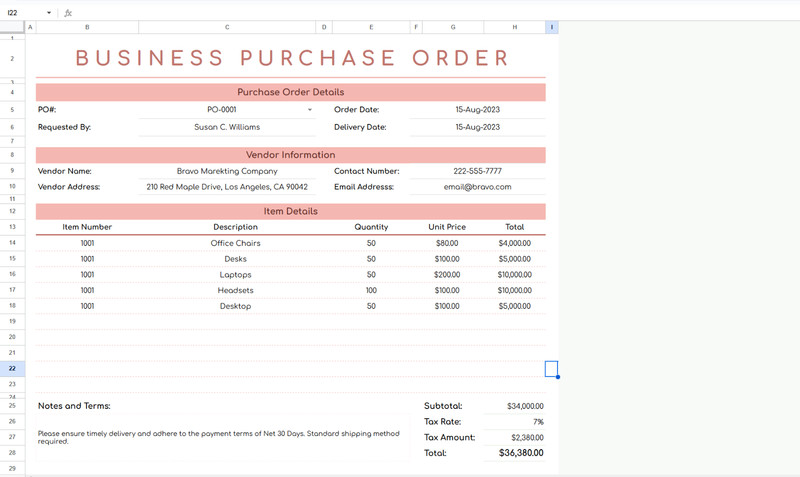Select the Desks total $5,000.00
The image size is (800, 477).
pos(515,259)
